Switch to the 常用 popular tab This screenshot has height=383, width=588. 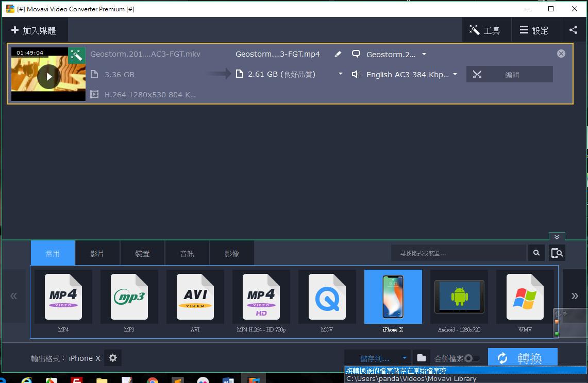(53, 253)
